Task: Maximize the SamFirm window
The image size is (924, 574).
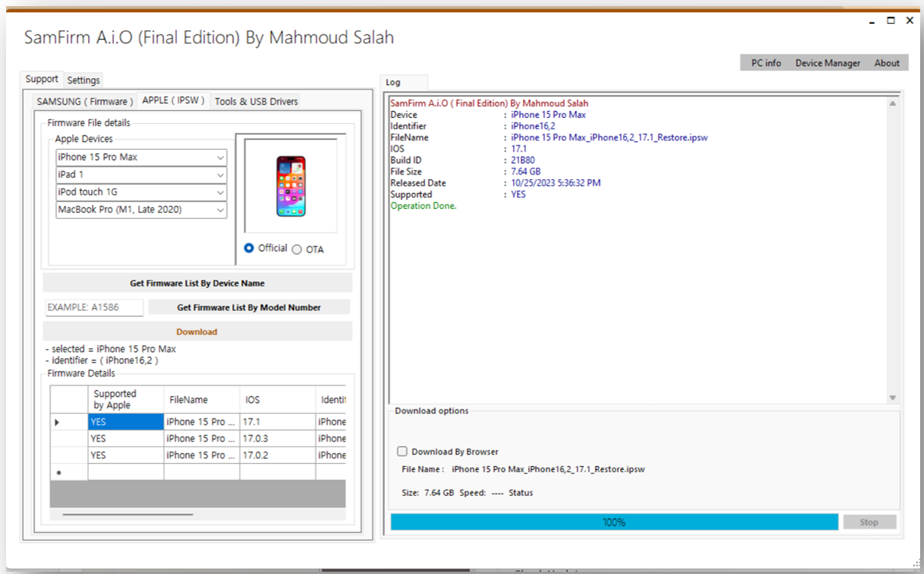Action: point(891,21)
